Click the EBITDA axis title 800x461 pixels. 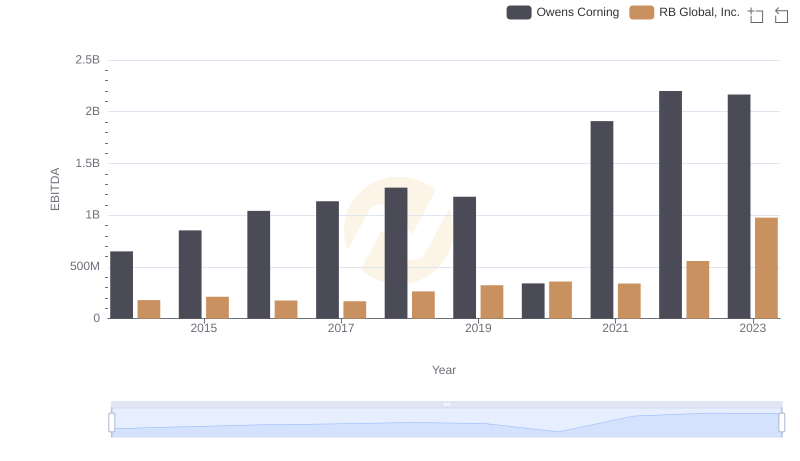55,189
